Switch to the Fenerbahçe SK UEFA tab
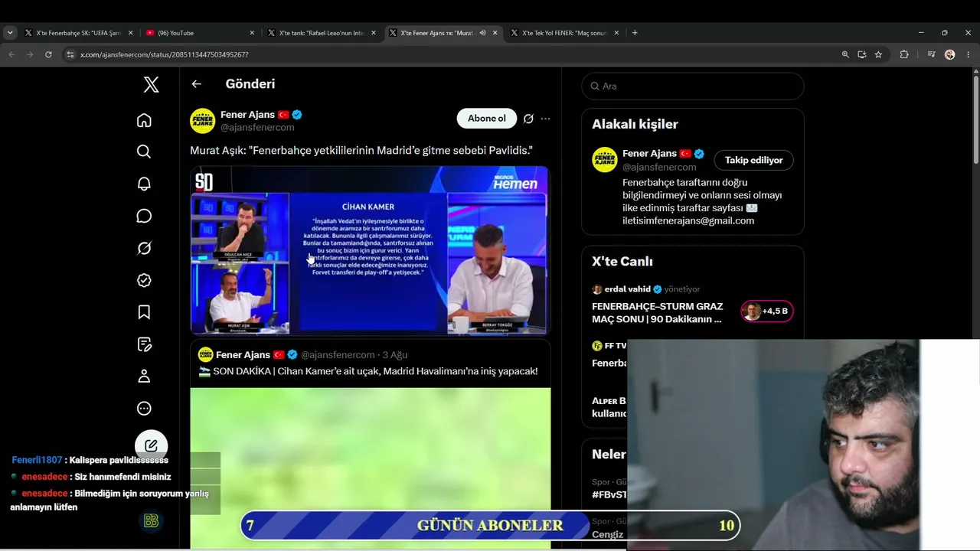This screenshot has height=551, width=980. point(79,33)
